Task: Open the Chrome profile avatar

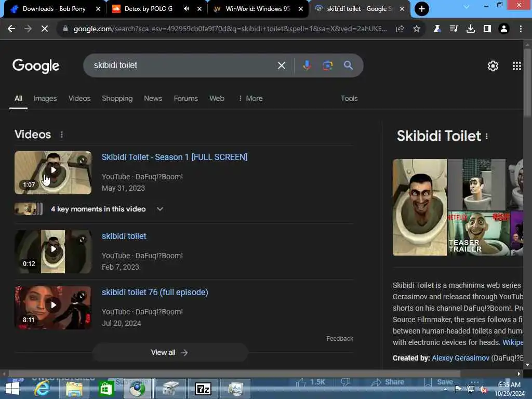Action: click(x=504, y=29)
